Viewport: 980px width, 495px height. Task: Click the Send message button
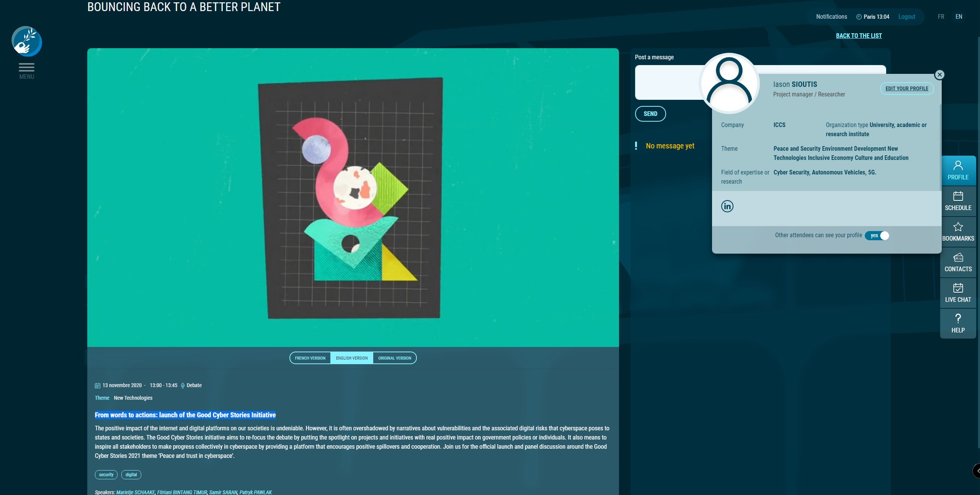point(650,114)
